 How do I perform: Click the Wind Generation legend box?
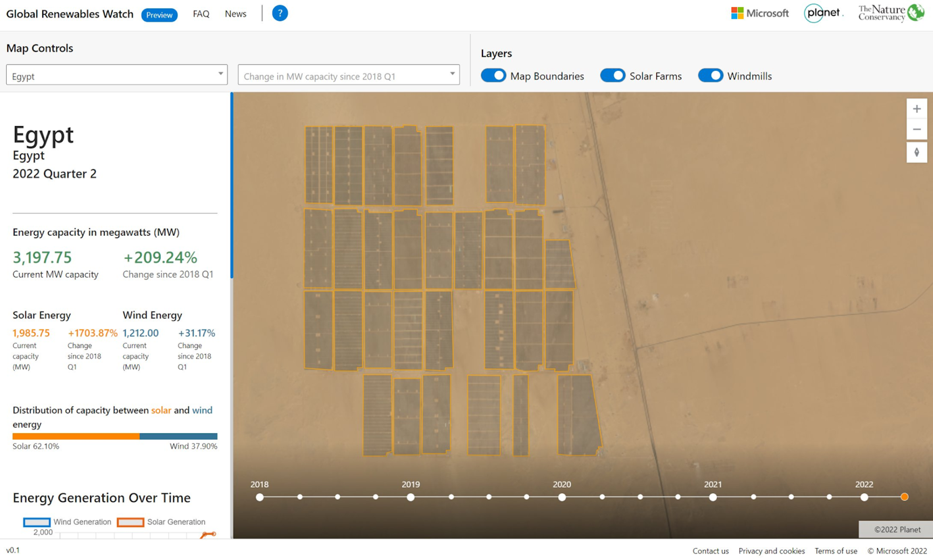pyautogui.click(x=37, y=522)
